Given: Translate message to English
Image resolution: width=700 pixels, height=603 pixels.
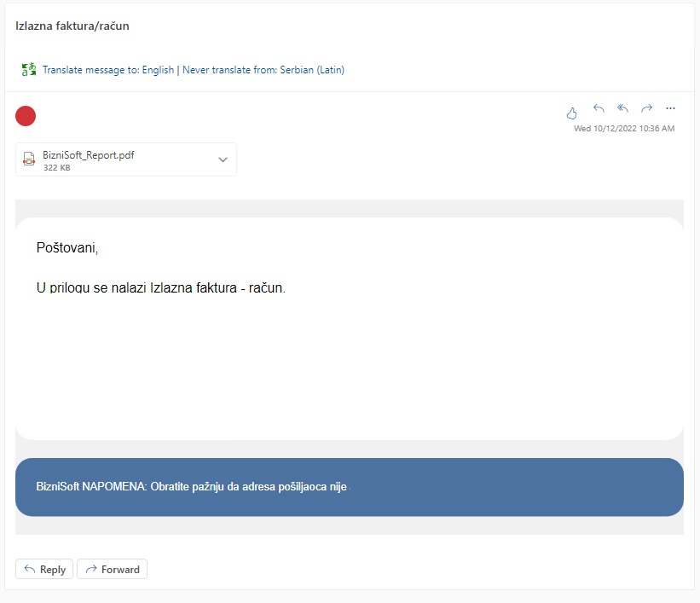Looking at the screenshot, I should pyautogui.click(x=108, y=70).
